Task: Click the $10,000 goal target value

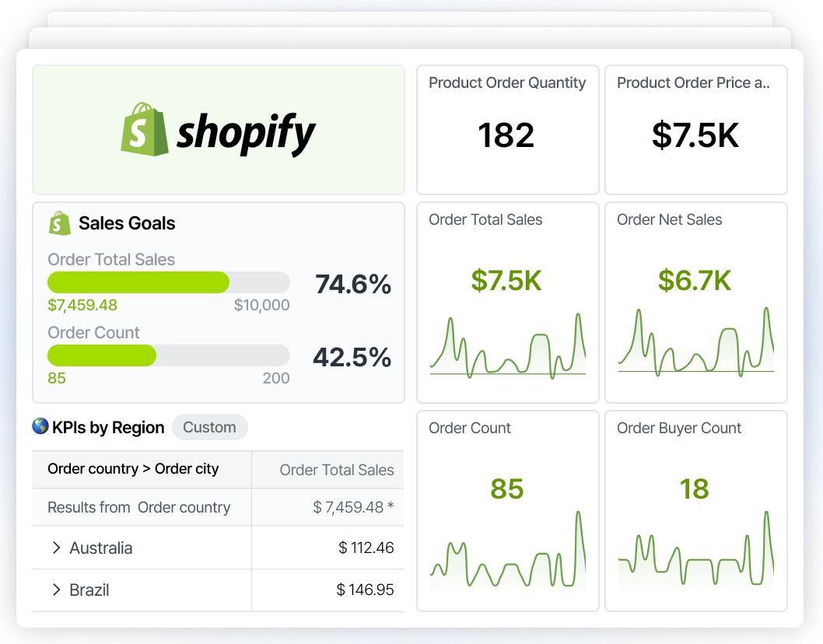Action: pyautogui.click(x=262, y=305)
